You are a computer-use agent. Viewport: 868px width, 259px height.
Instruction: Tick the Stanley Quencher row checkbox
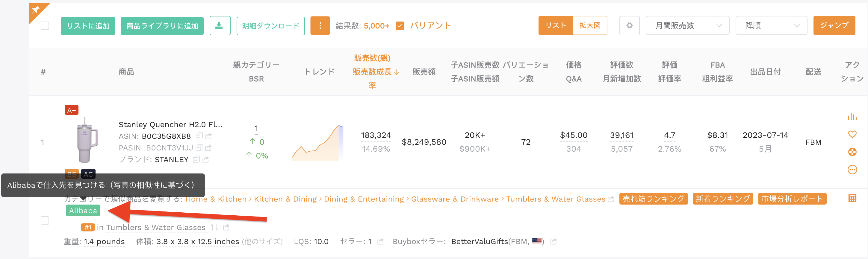45,220
